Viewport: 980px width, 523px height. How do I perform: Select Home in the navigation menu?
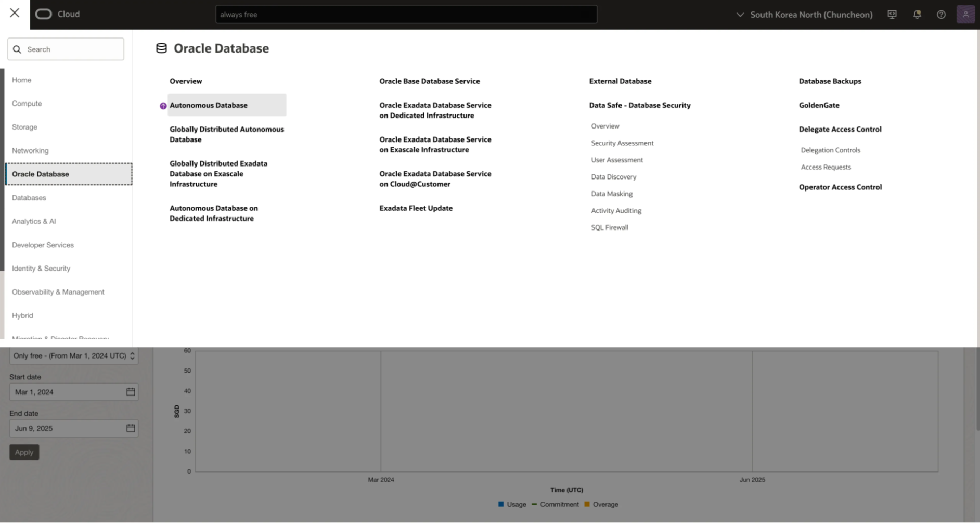(x=22, y=80)
